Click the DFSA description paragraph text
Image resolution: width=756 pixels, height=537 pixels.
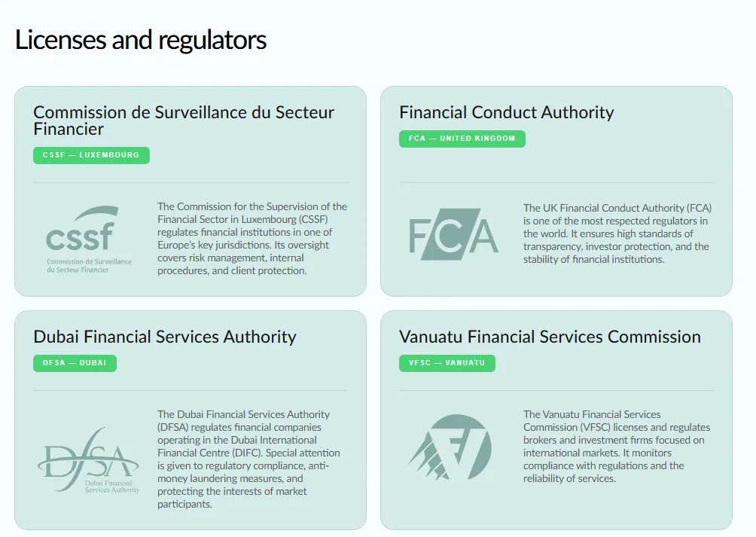(248, 459)
